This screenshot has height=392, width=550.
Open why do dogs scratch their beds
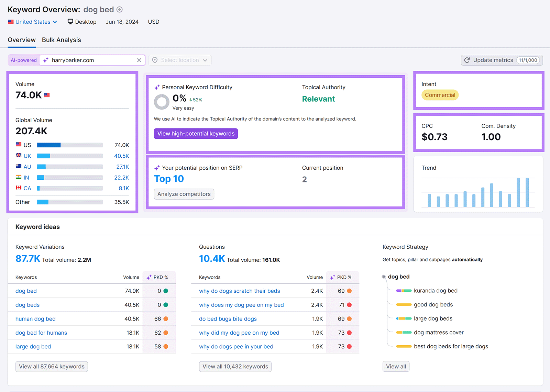coord(240,291)
